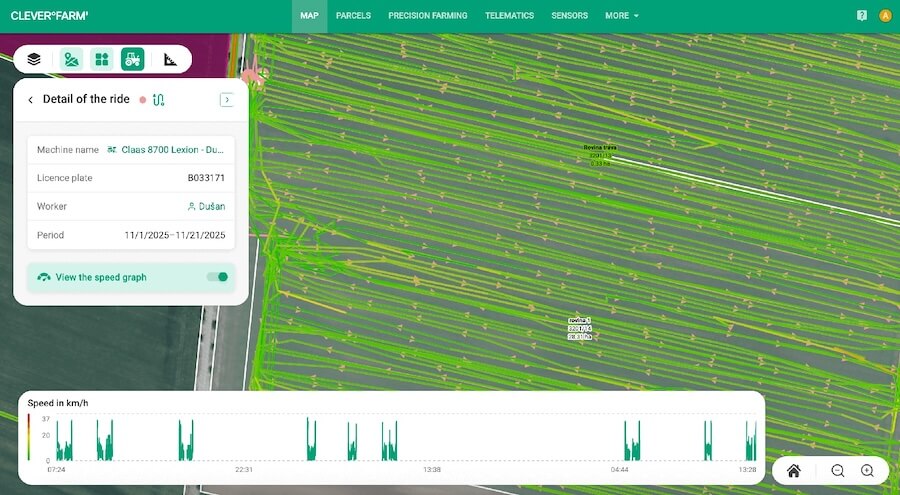Select the ruler measurement tool
This screenshot has height=495, width=900.
(x=170, y=59)
